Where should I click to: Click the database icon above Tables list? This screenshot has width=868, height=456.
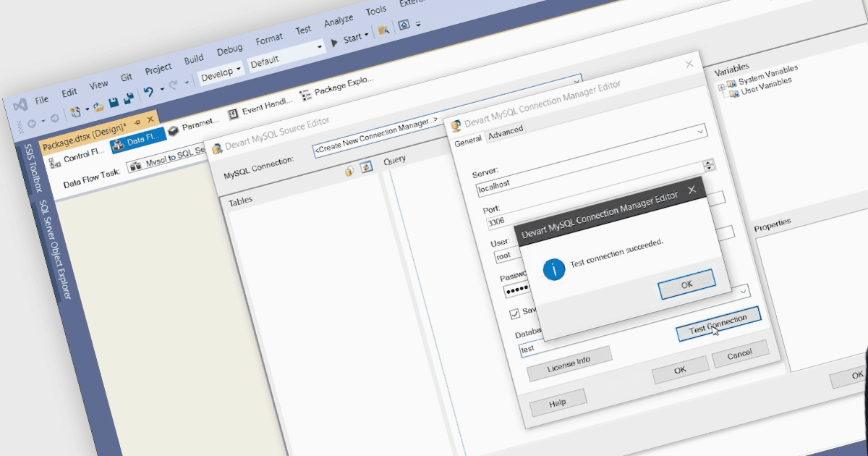(x=350, y=172)
